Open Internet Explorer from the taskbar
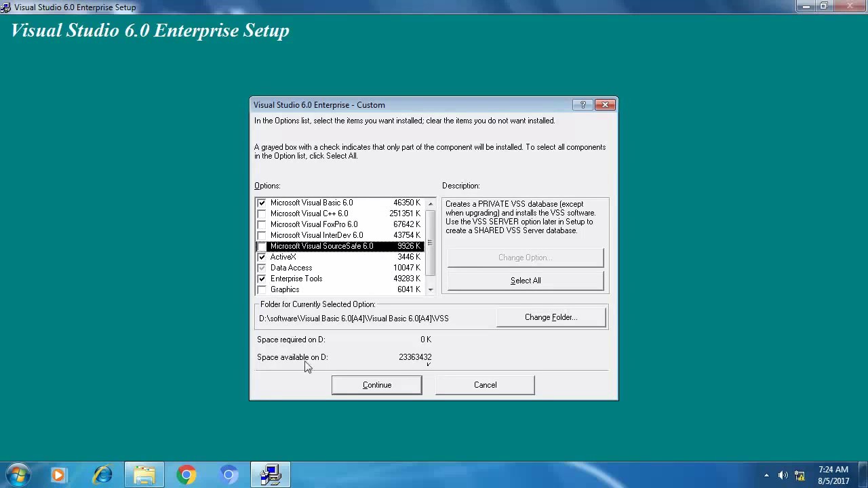 [x=102, y=475]
